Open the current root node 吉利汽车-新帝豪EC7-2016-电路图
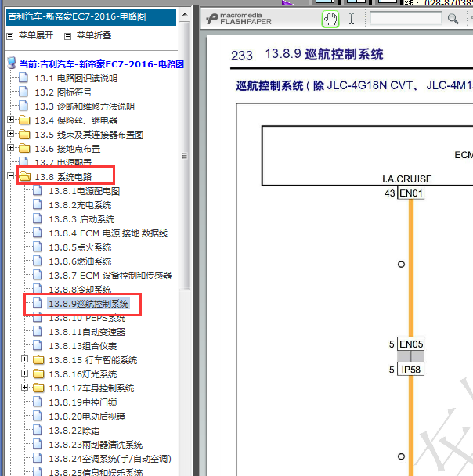 pyautogui.click(x=102, y=64)
